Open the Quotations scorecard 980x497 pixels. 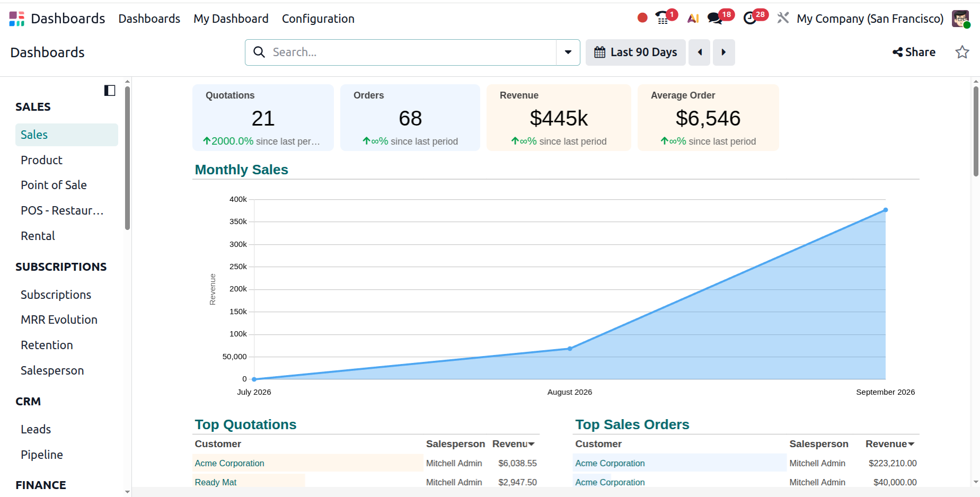263,118
